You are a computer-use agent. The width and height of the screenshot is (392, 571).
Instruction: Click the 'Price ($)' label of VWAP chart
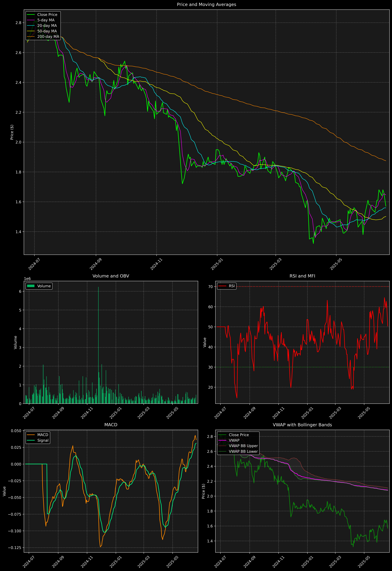[x=203, y=491]
